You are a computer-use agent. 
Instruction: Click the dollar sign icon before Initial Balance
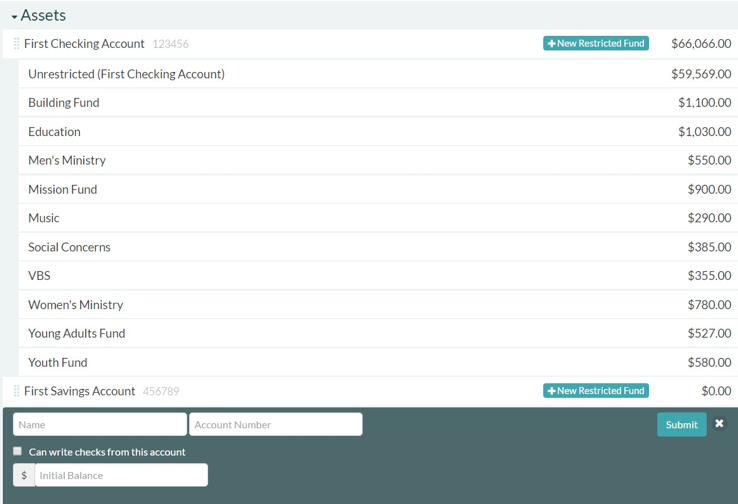point(24,475)
